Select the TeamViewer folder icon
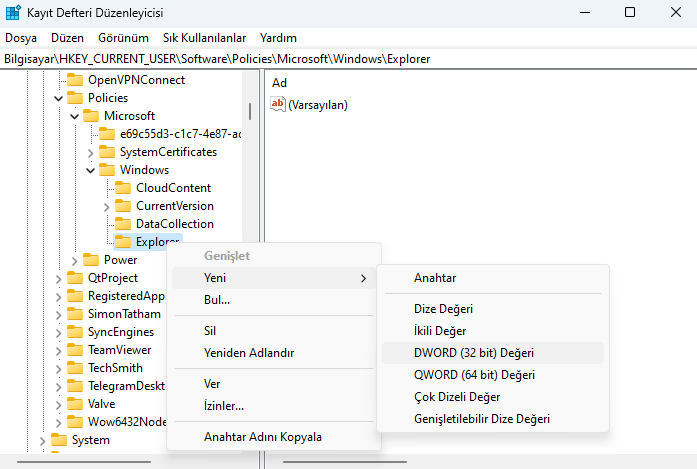Screen dimensions: 697x469 click(x=75, y=350)
